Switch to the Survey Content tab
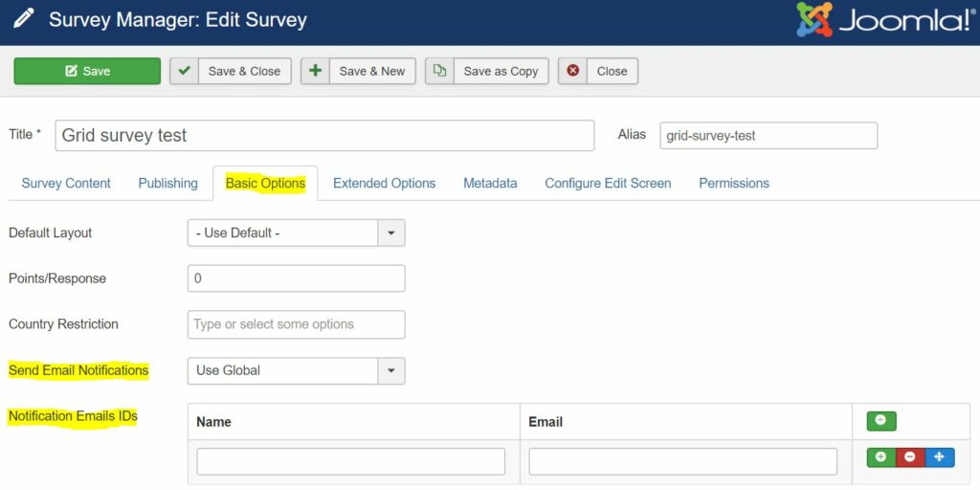This screenshot has height=490, width=980. tap(66, 183)
